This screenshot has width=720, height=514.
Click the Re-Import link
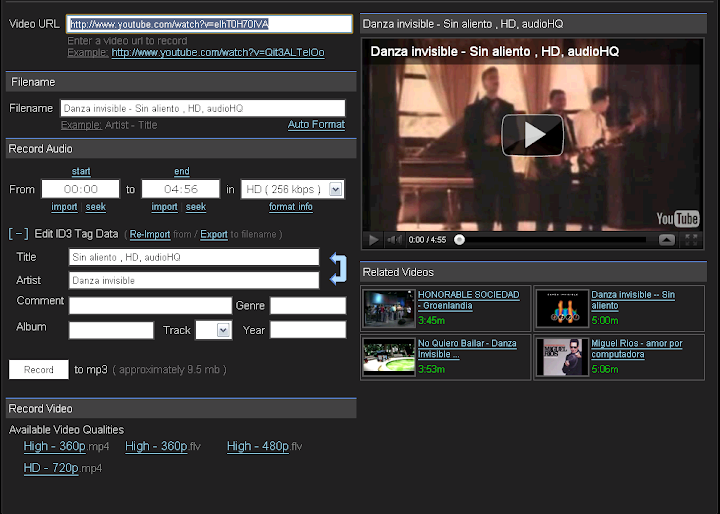click(x=150, y=235)
